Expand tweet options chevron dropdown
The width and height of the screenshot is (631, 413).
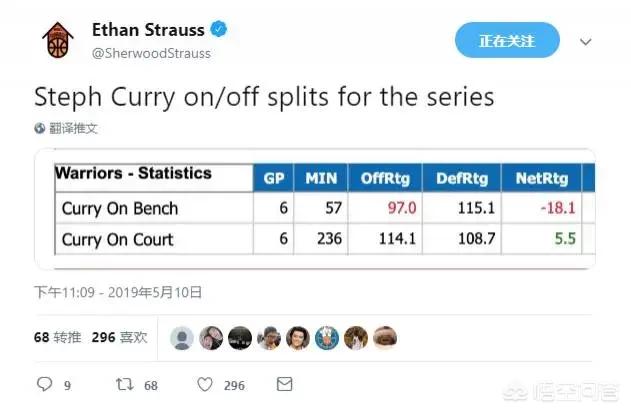pos(586,41)
